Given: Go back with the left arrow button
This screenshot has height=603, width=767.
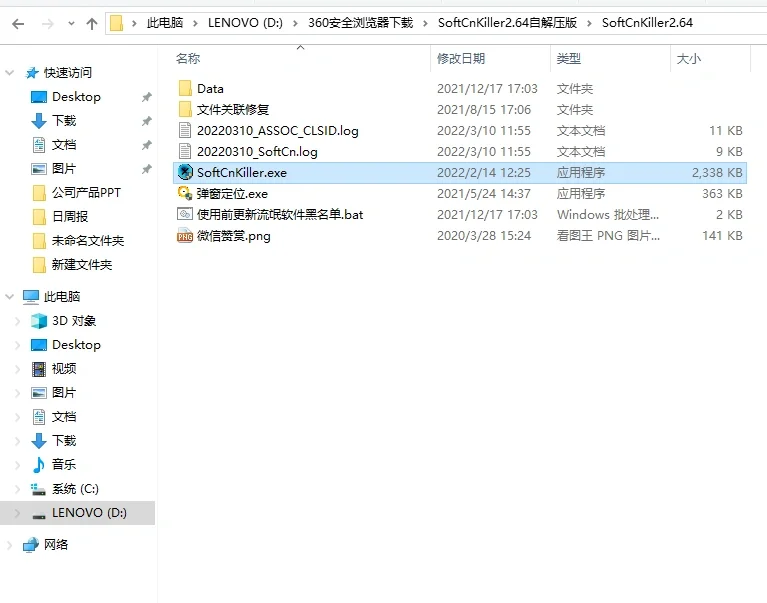Looking at the screenshot, I should coord(18,23).
